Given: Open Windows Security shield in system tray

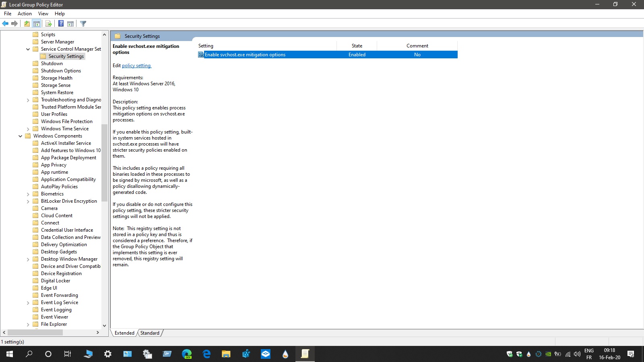Looking at the screenshot, I should coord(519,354).
